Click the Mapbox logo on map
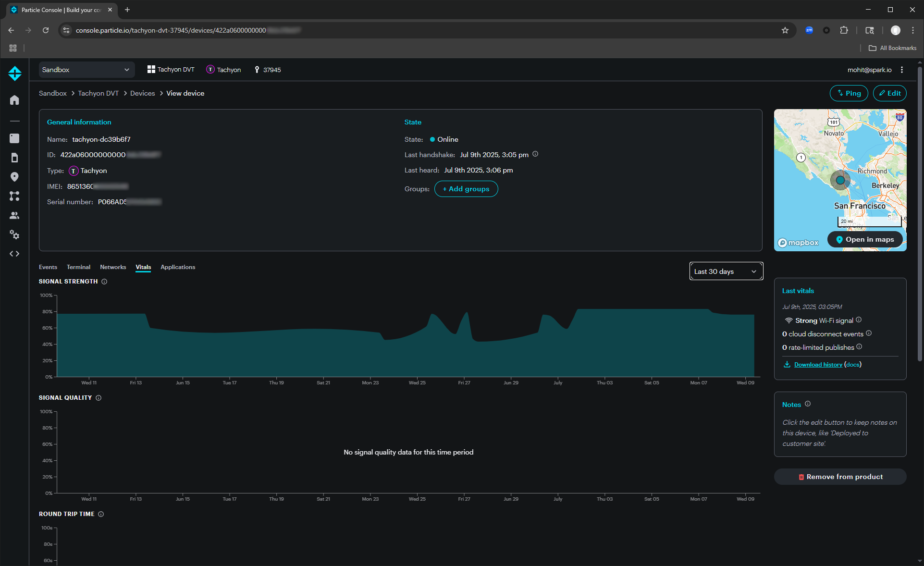The image size is (924, 566). (x=798, y=243)
